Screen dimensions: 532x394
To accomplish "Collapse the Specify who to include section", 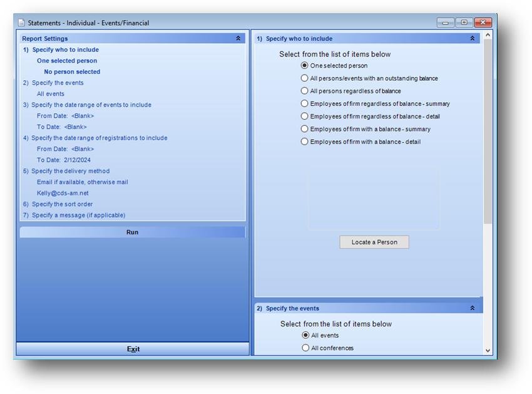I will (x=473, y=38).
